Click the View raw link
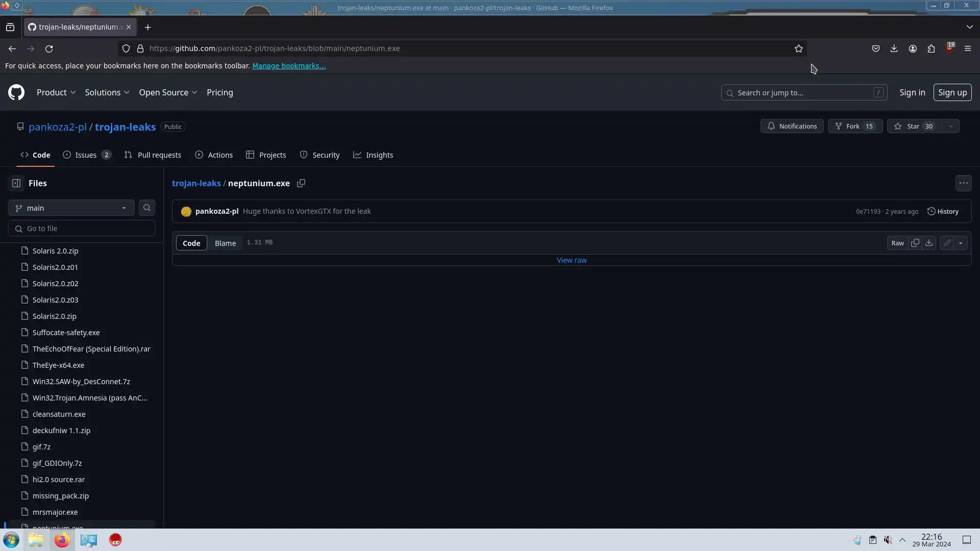This screenshot has width=980, height=551. click(x=572, y=260)
